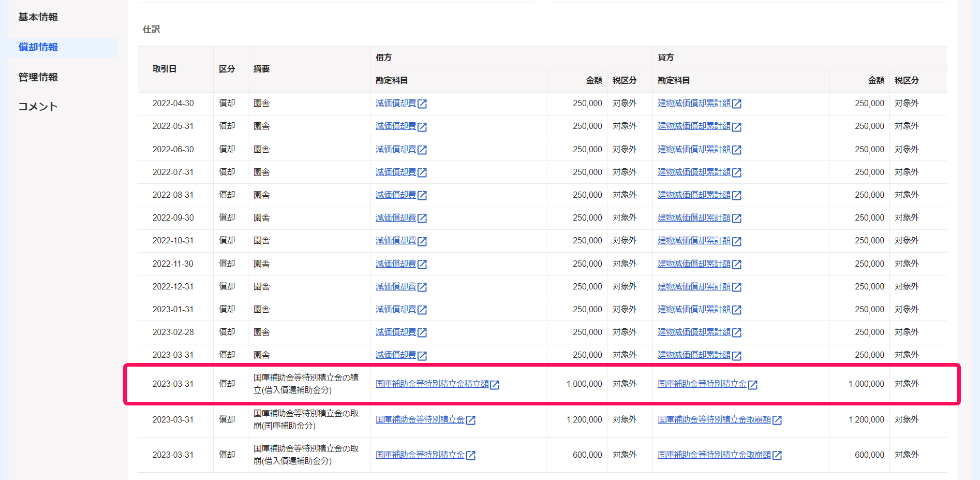Click external-link icon beside 減価償却費 on 2022-08-31
This screenshot has width=980, height=480.
(422, 195)
